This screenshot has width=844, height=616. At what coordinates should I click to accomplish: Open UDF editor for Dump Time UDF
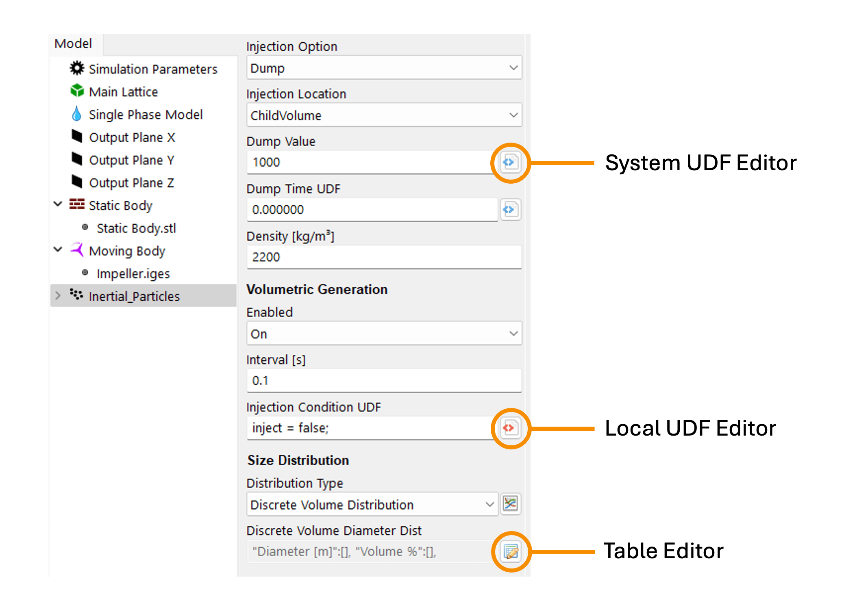click(510, 210)
